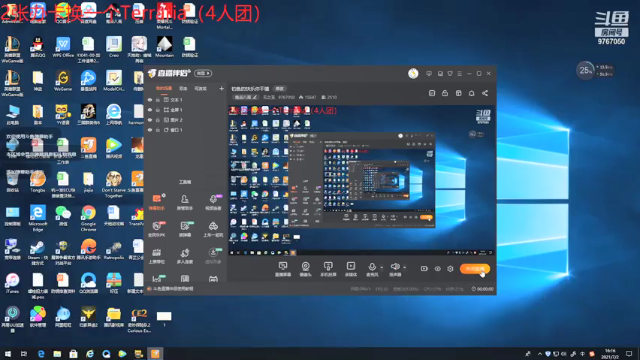640x360 pixels.
Task: Open File Explorer from the taskbar
Action: tap(57, 354)
